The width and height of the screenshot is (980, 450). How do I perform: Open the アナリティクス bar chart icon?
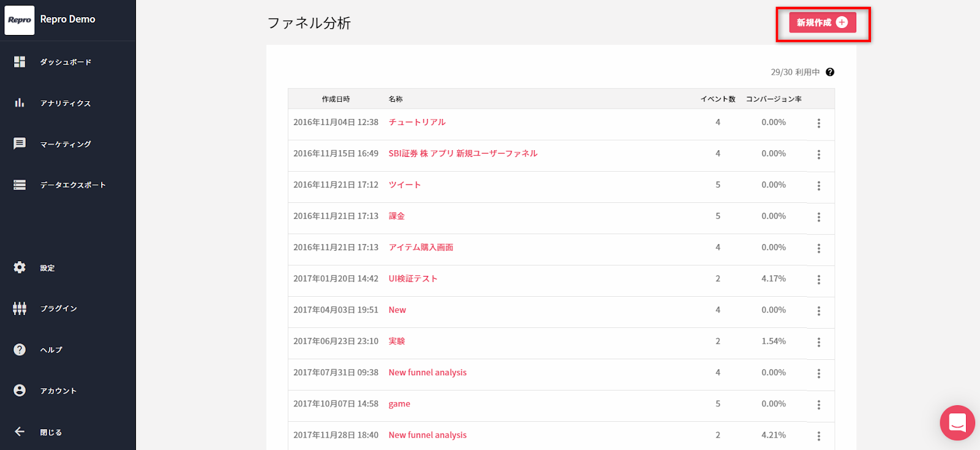[20, 103]
